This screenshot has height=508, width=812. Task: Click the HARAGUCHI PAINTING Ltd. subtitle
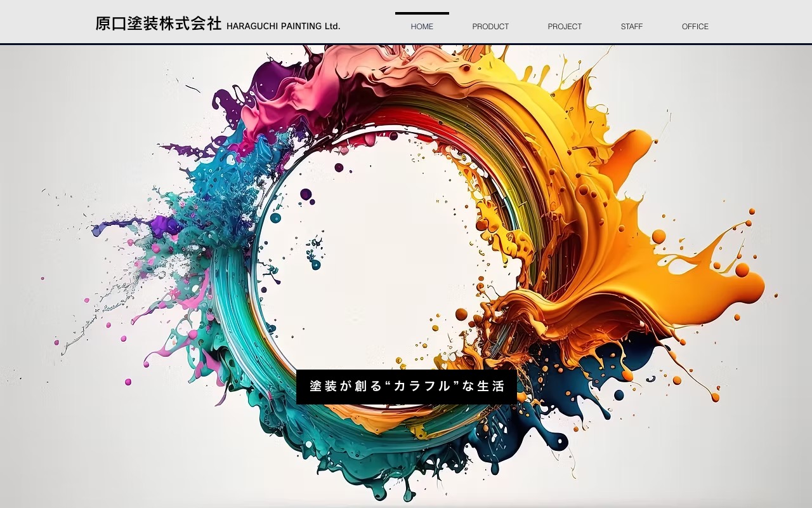pos(284,26)
